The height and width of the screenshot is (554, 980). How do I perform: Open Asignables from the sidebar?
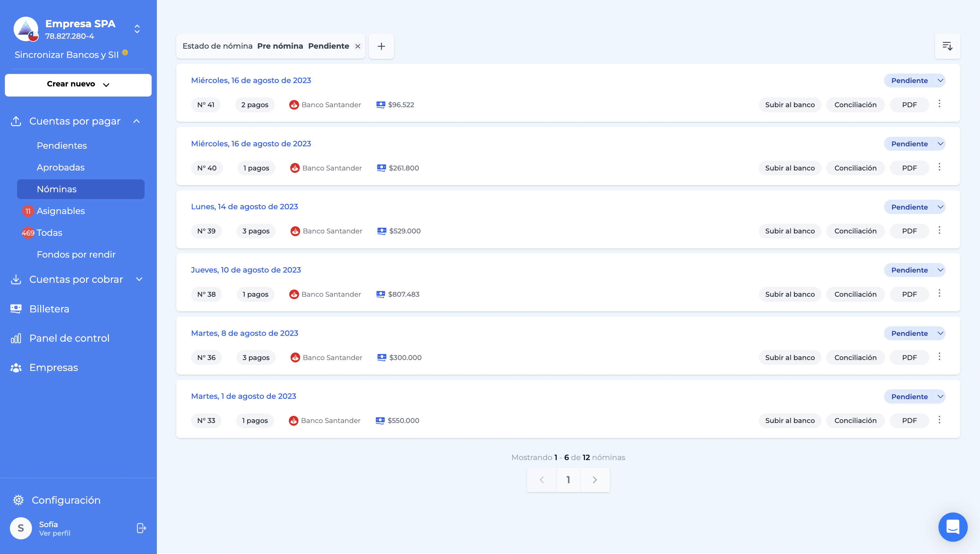pyautogui.click(x=60, y=211)
